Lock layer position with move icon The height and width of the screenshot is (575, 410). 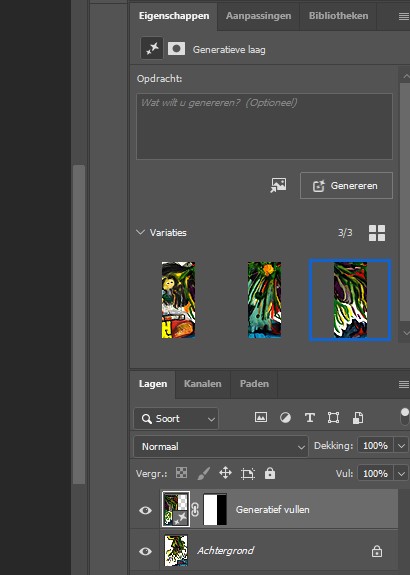225,473
